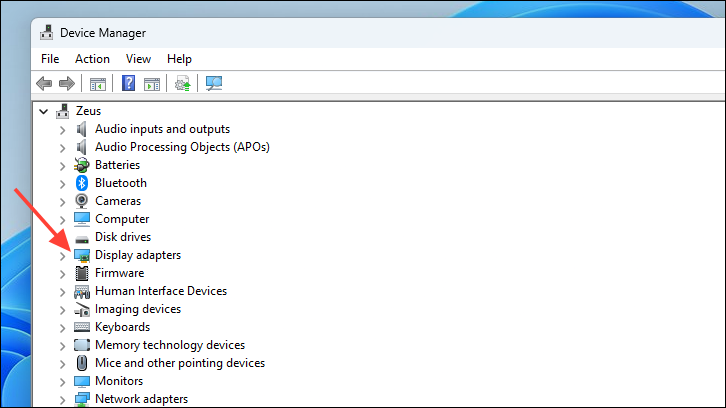Expand the Bluetooth category
This screenshot has width=726, height=408.
coord(63,184)
